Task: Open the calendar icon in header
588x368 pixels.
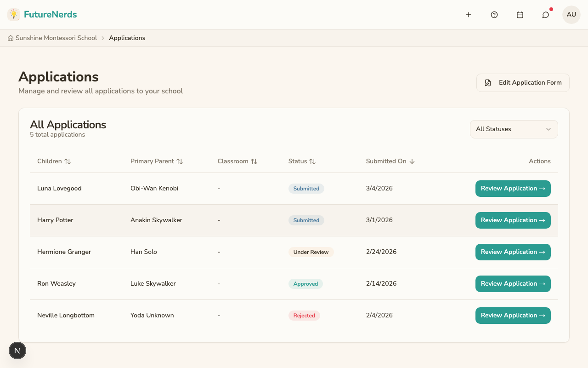Action: coord(520,15)
